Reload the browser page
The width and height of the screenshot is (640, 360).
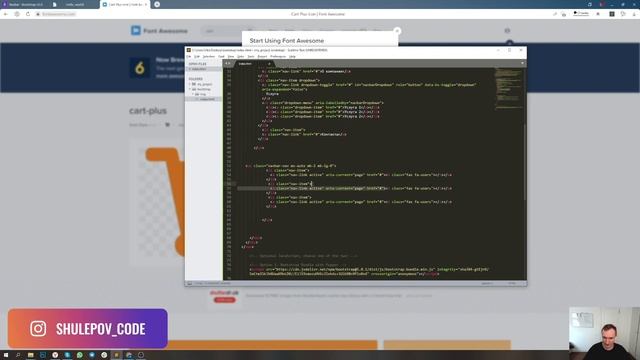[x=28, y=14]
